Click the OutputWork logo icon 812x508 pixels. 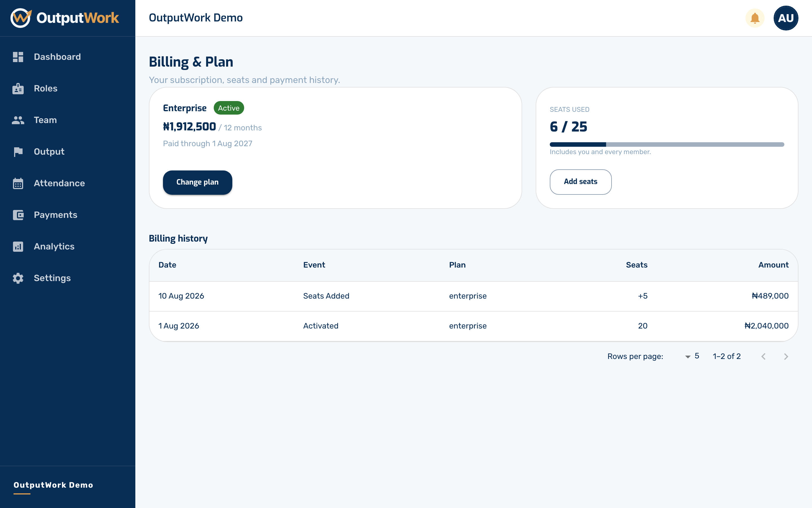coord(21,18)
